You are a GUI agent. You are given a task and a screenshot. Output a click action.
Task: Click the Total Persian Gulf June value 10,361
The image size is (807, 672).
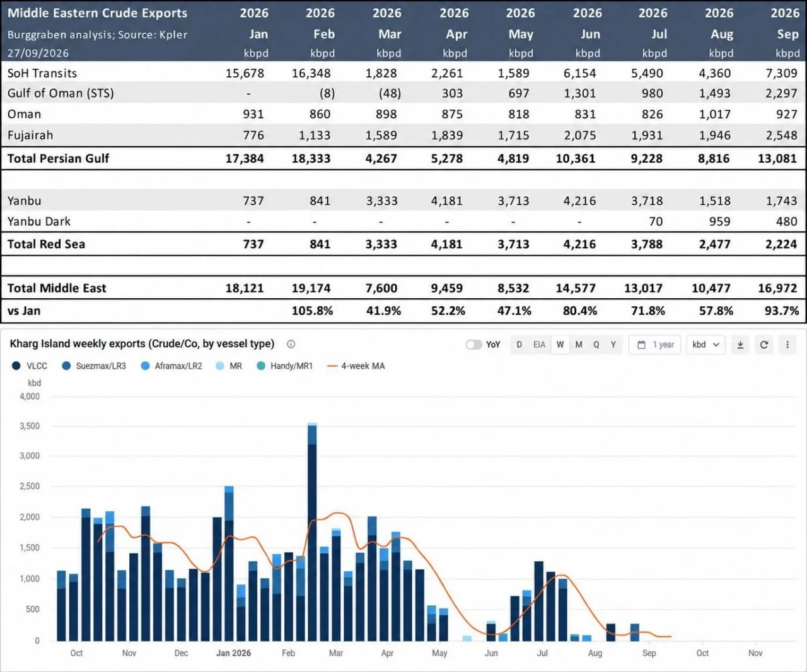point(576,158)
